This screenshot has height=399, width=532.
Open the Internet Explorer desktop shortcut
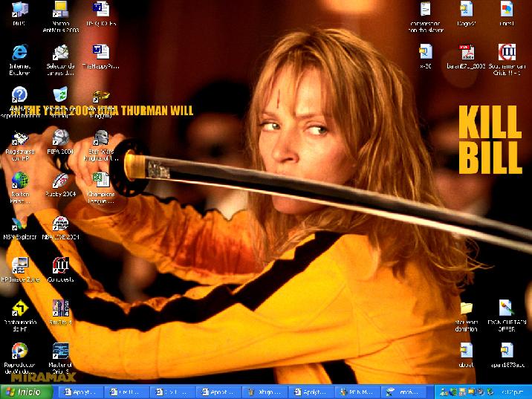(20, 52)
